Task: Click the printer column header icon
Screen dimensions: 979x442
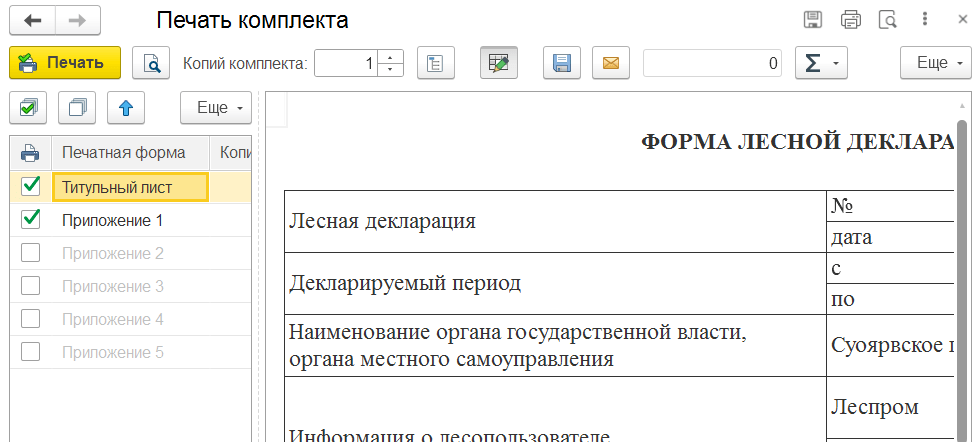Action: (x=31, y=152)
